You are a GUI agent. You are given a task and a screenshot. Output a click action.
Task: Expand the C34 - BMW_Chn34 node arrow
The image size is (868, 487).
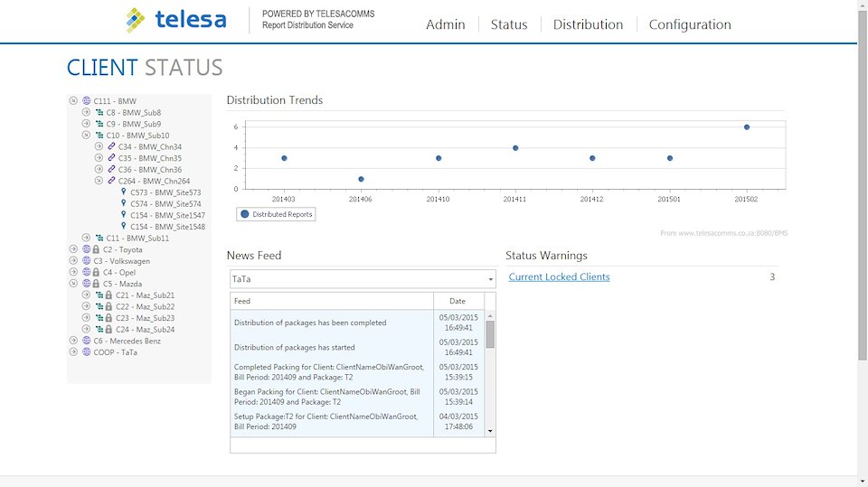[x=99, y=146]
